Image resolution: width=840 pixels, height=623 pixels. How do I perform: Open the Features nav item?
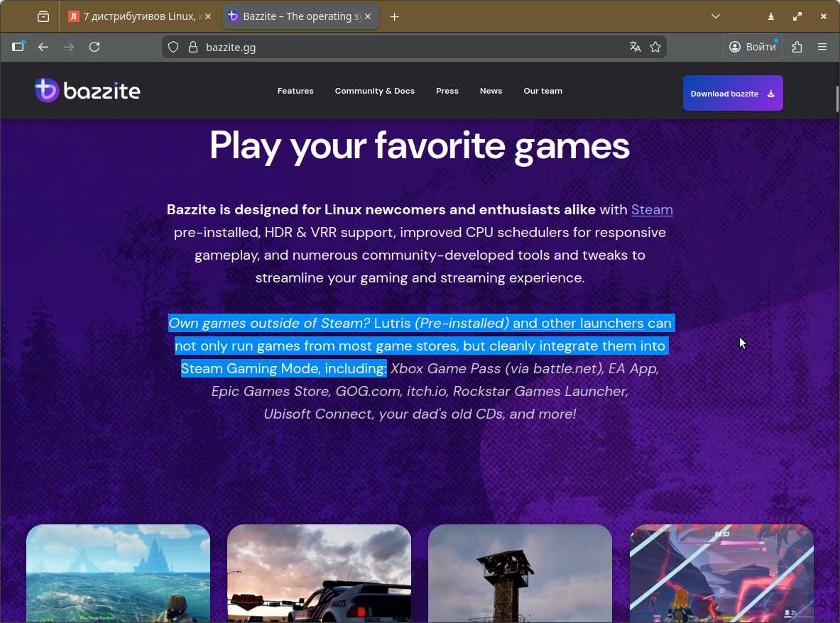point(295,91)
